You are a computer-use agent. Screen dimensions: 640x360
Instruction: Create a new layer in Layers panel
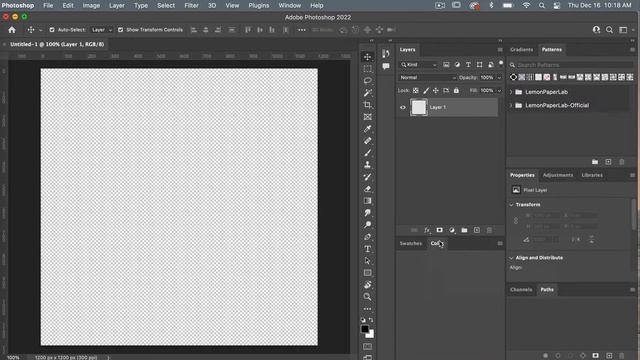point(477,230)
